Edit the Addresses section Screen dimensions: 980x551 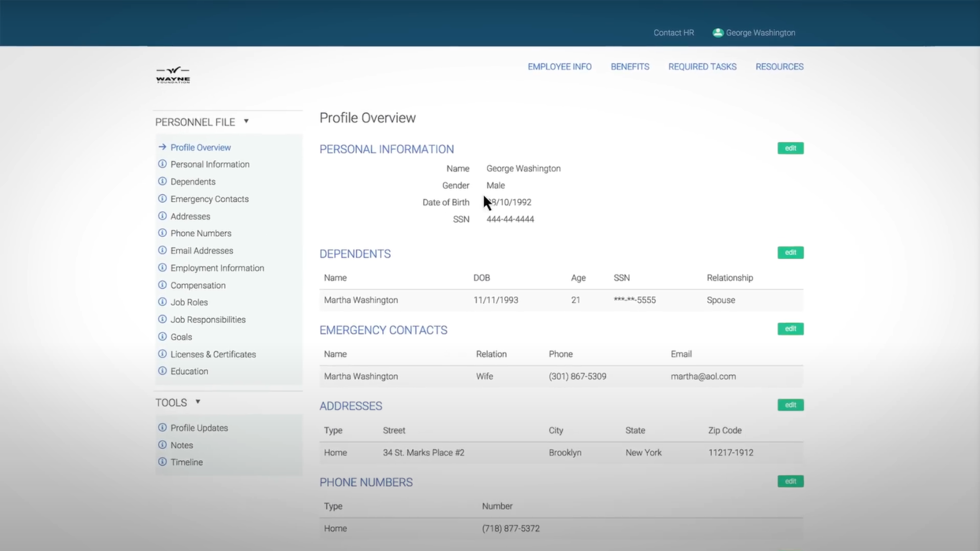coord(790,405)
